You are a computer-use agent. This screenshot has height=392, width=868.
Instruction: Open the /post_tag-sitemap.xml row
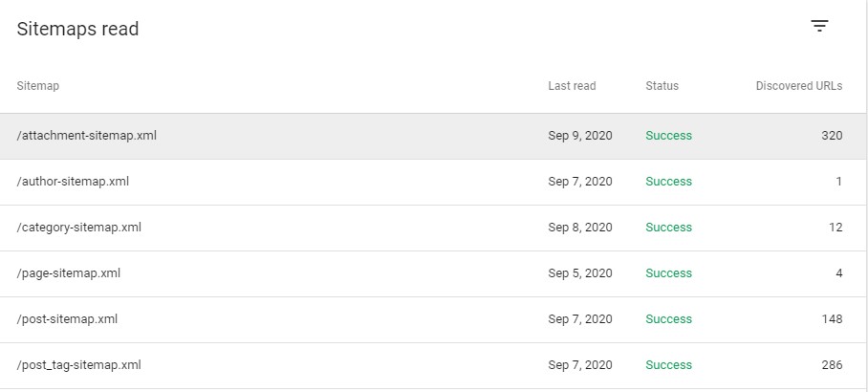click(x=79, y=365)
